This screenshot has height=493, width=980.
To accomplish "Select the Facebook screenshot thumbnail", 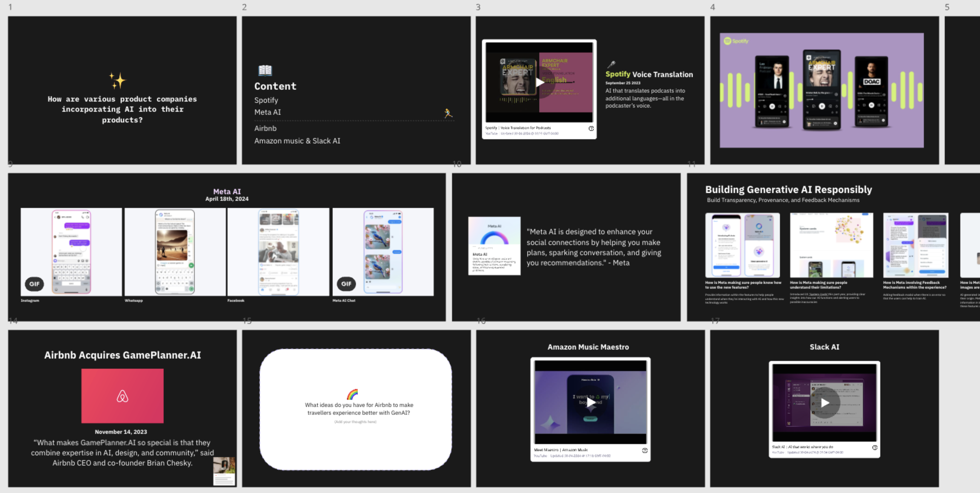I will (x=278, y=252).
